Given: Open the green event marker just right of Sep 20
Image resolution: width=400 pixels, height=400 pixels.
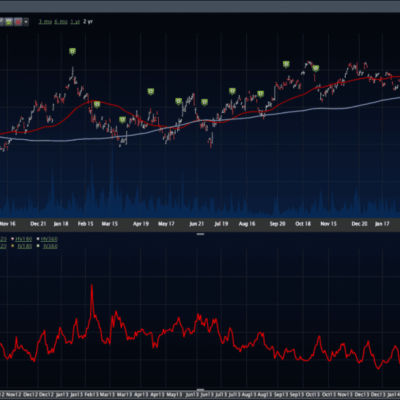Looking at the screenshot, I should click(286, 64).
